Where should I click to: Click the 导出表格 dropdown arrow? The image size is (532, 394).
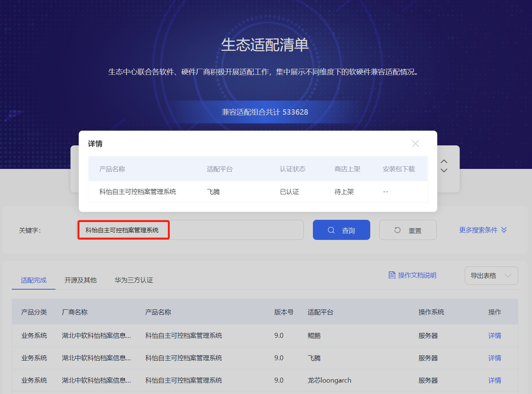(x=508, y=276)
